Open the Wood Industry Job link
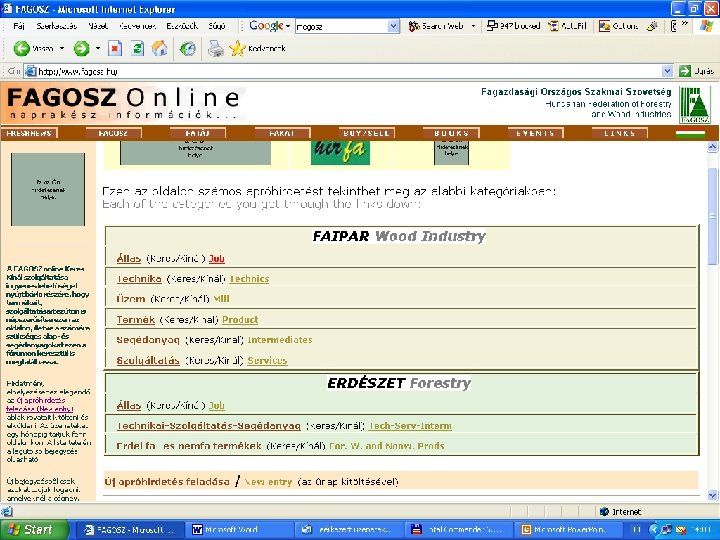This screenshot has height=540, width=720. [217, 259]
